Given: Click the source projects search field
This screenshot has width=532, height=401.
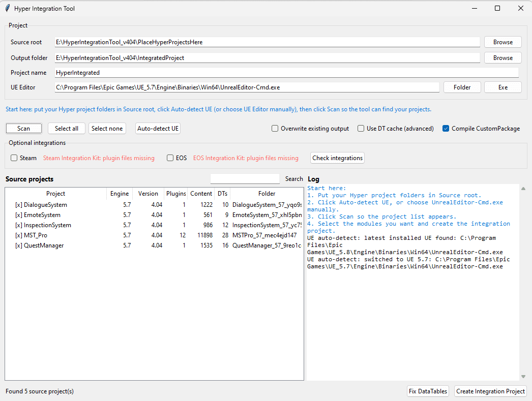Looking at the screenshot, I should pos(245,178).
